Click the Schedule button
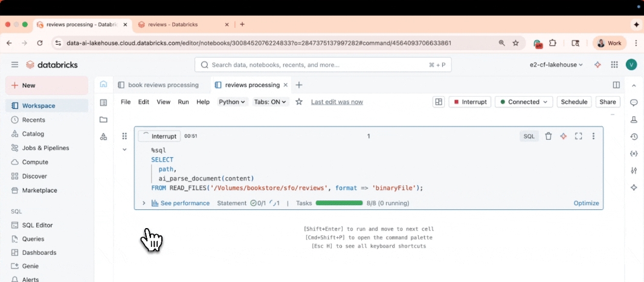The height and width of the screenshot is (282, 644). 573,102
